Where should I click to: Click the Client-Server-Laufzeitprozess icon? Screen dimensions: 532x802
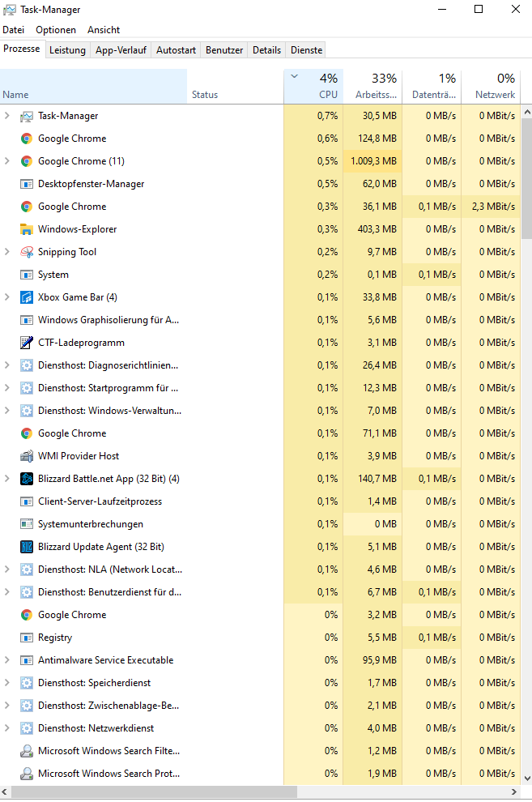pos(27,501)
